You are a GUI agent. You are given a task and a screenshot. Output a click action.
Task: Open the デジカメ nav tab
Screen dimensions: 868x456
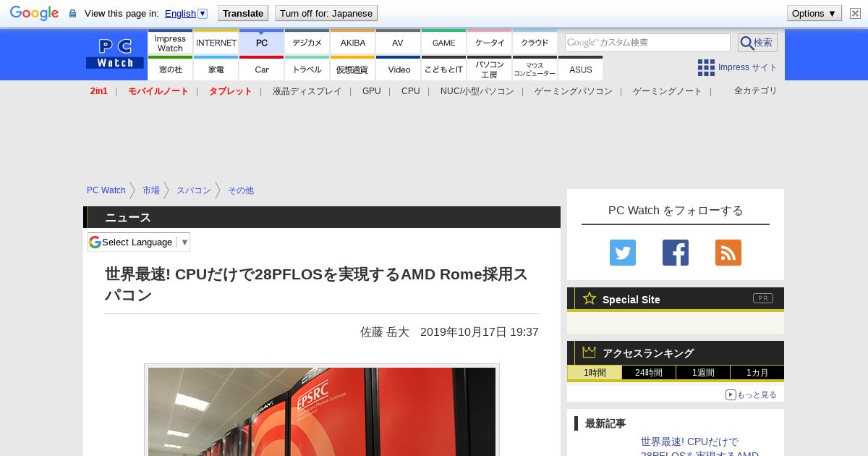click(307, 42)
